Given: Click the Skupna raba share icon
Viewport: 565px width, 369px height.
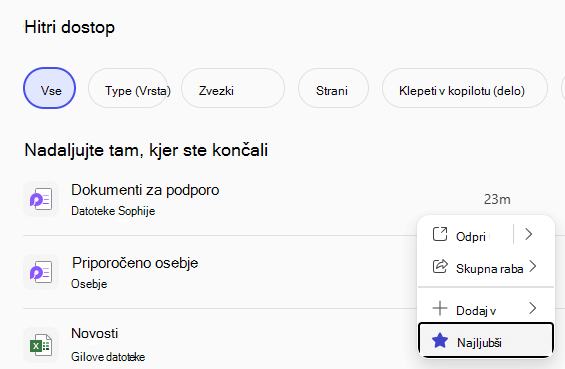Looking at the screenshot, I should [x=440, y=267].
